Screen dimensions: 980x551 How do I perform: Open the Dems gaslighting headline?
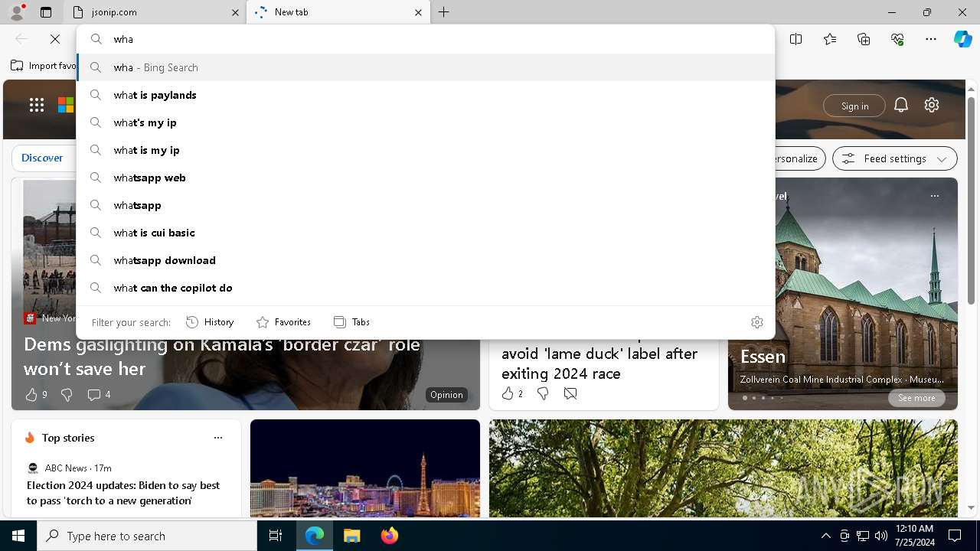tap(222, 357)
